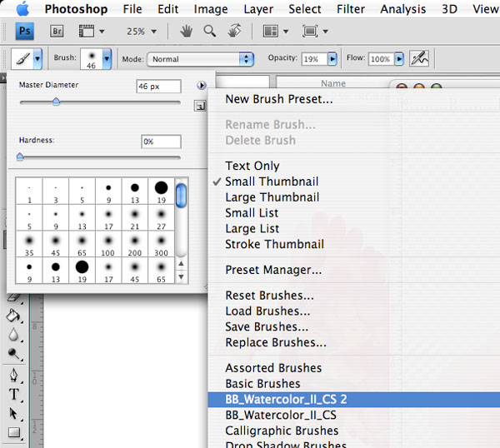The height and width of the screenshot is (448, 500).
Task: Select the Blur tool droplet icon
Action: [x=14, y=334]
